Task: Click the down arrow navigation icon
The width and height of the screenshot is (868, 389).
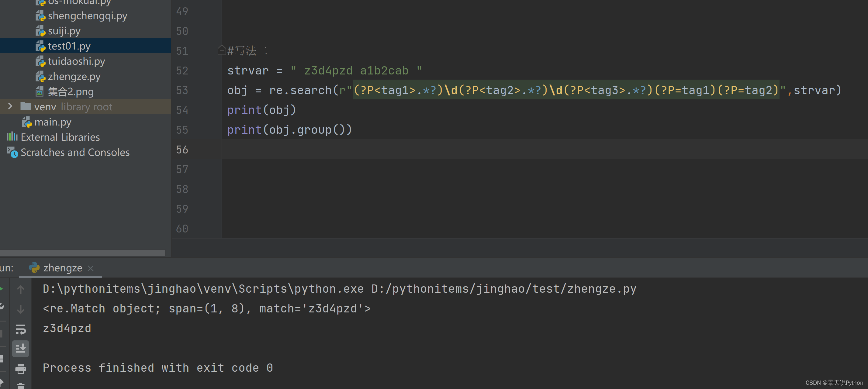Action: point(20,309)
